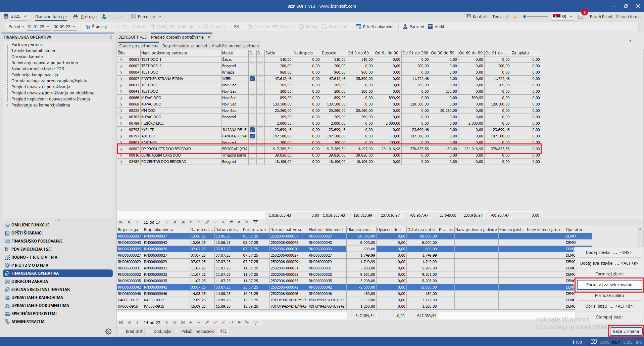Open the Partneri toolbar icon
This screenshot has width=644, height=346.
[405, 27]
